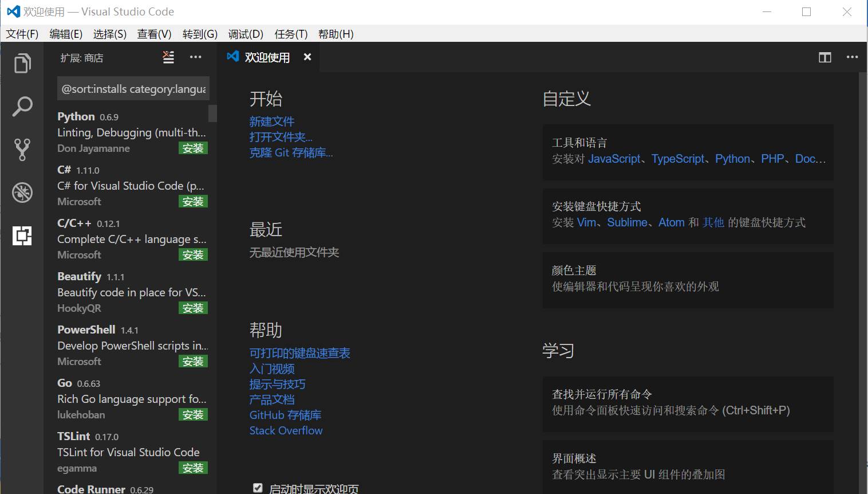Open 提示与技巧 link

(x=277, y=384)
